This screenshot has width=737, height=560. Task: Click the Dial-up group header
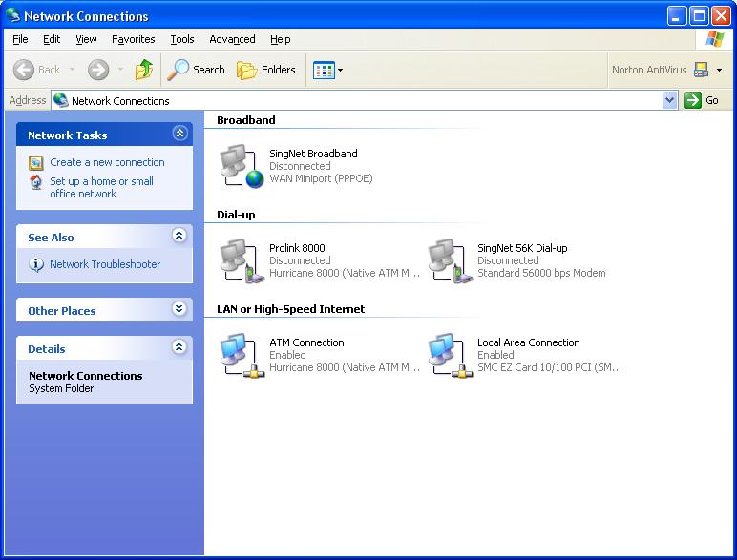click(236, 215)
